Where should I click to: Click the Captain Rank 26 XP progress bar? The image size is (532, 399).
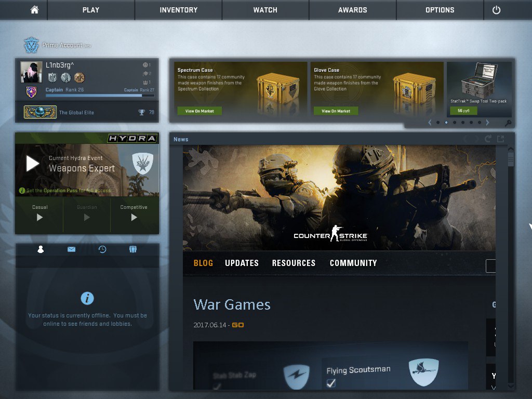click(x=100, y=96)
